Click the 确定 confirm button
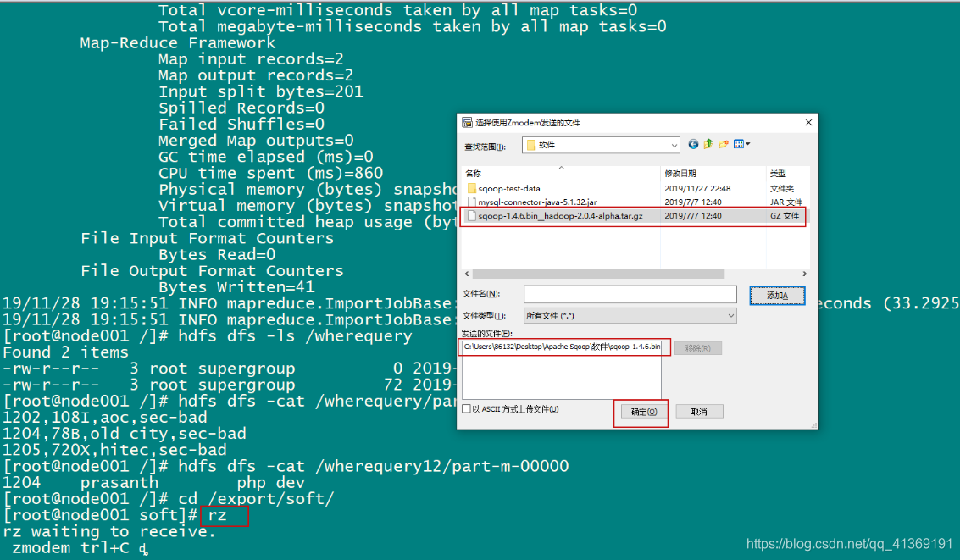The image size is (960, 560). [x=643, y=412]
